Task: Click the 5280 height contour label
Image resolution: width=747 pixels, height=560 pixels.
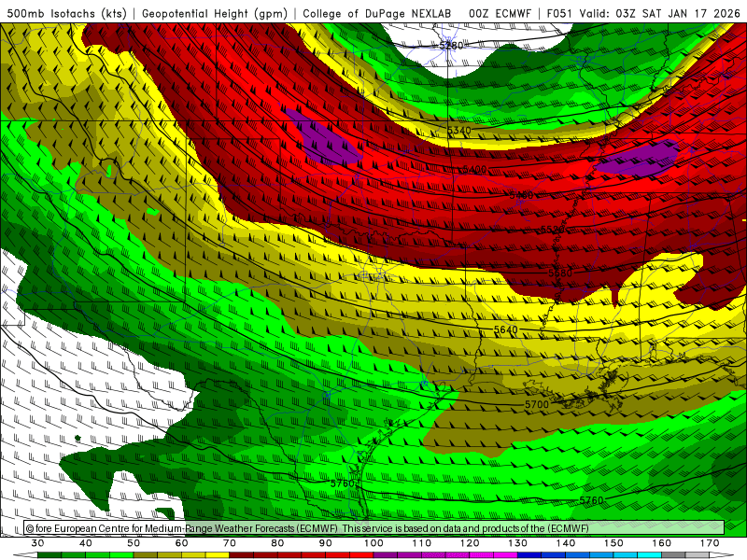Action: pyautogui.click(x=451, y=45)
